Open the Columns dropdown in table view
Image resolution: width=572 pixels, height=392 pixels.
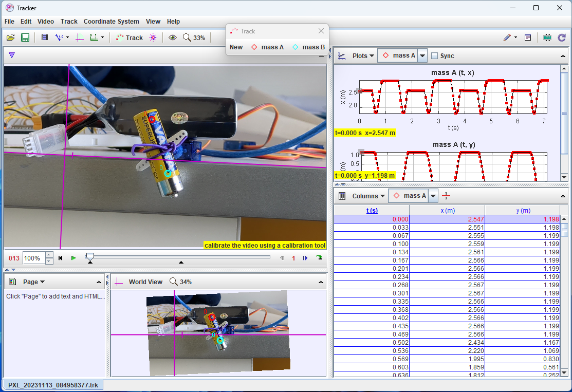click(368, 196)
